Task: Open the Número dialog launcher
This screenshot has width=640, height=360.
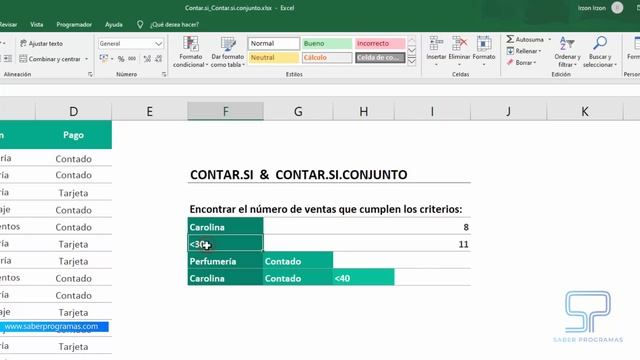Action: [x=164, y=74]
